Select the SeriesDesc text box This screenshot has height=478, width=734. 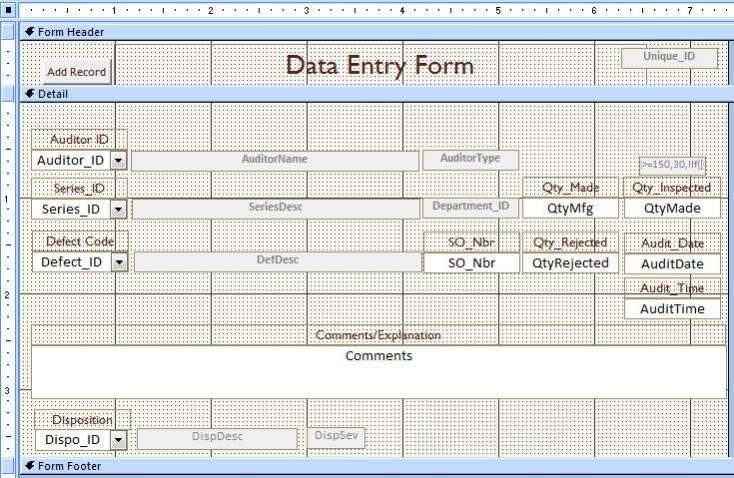click(x=276, y=209)
